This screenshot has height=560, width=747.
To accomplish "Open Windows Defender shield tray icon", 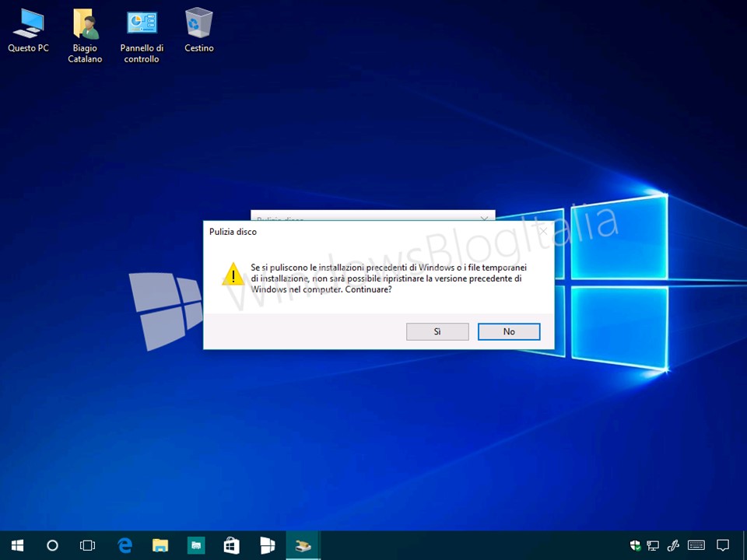I will (x=635, y=546).
